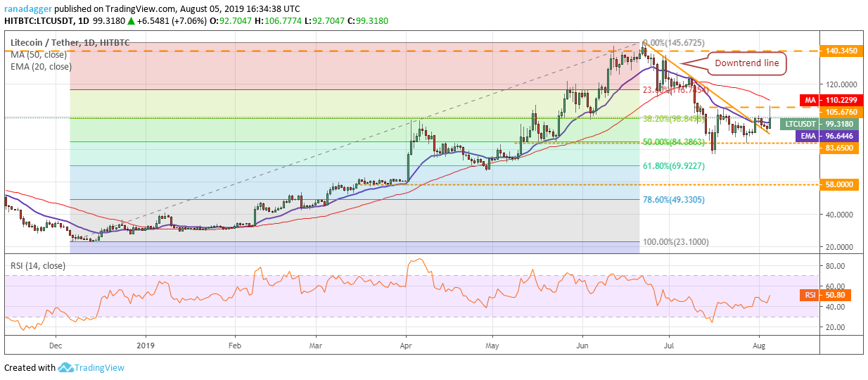
Task: Click the TradingView cloud logo icon
Action: (67, 368)
